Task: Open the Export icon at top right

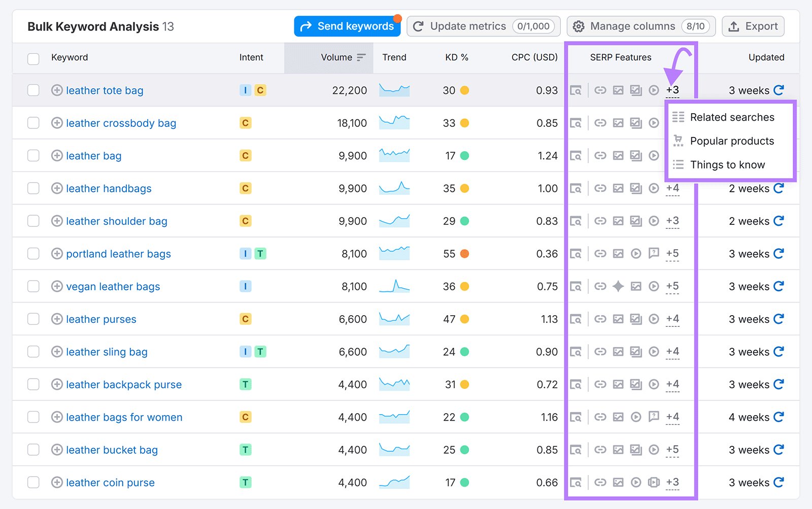Action: point(734,26)
